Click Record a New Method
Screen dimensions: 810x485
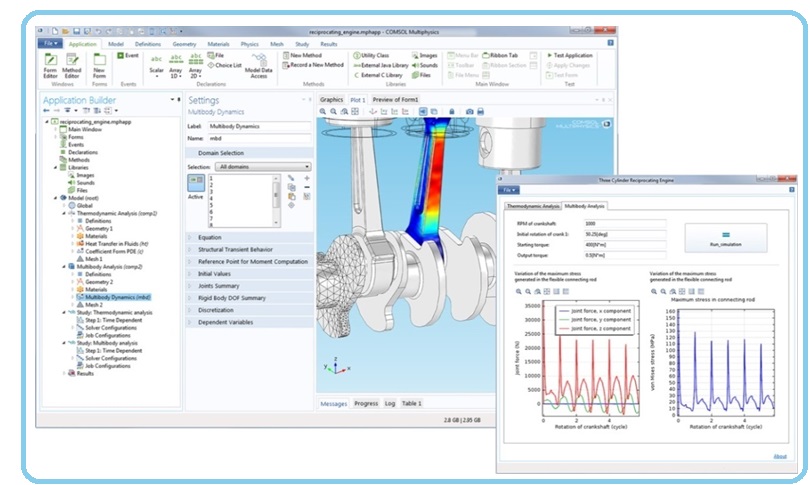point(313,65)
